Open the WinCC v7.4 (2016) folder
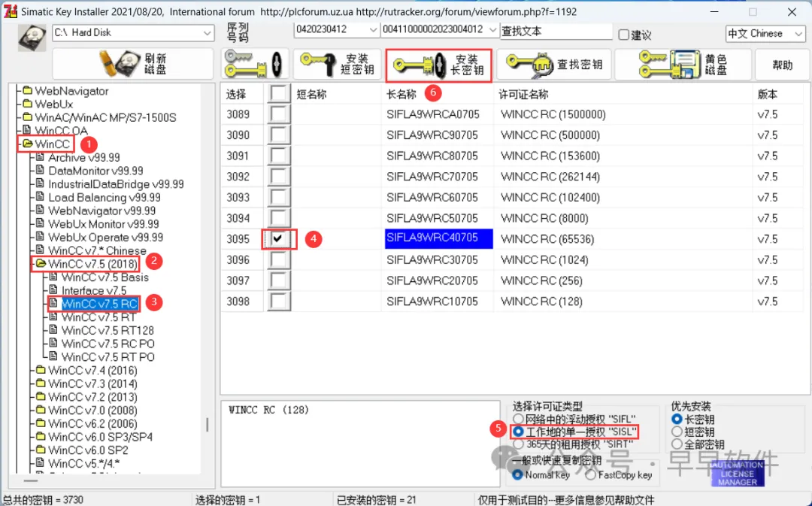Image resolution: width=812 pixels, height=506 pixels. pyautogui.click(x=92, y=371)
